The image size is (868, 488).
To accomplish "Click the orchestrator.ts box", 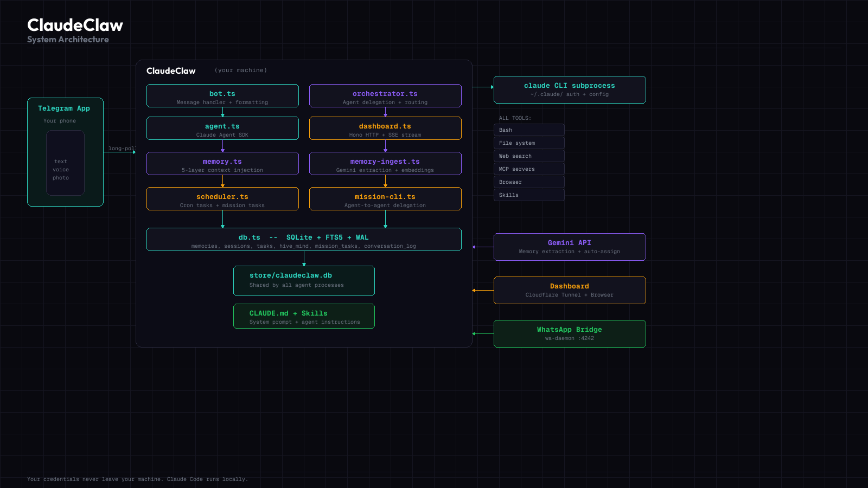I will (x=385, y=96).
